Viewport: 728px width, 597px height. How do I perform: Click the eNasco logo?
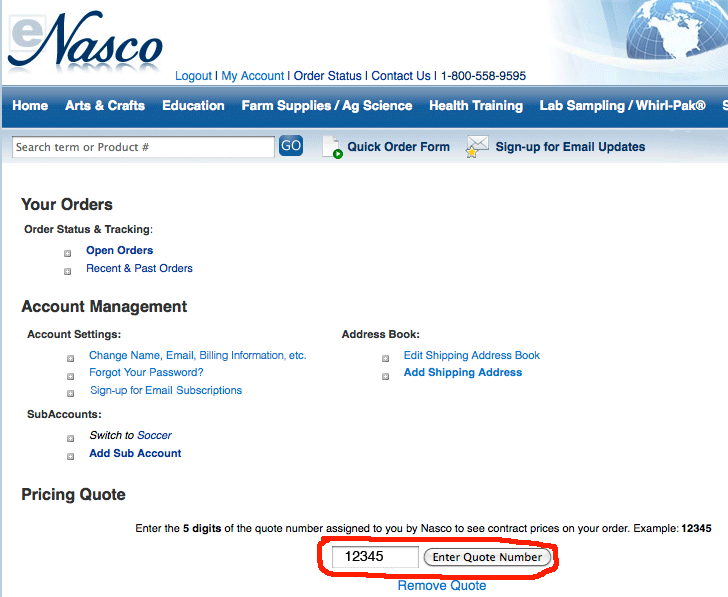(85, 42)
